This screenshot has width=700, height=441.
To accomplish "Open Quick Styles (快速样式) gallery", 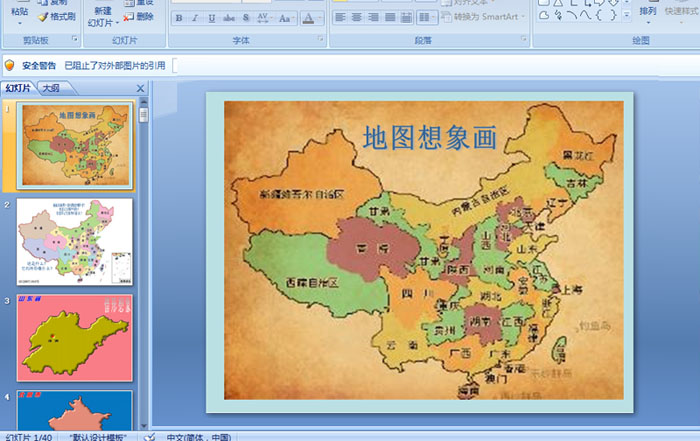I will [x=681, y=13].
